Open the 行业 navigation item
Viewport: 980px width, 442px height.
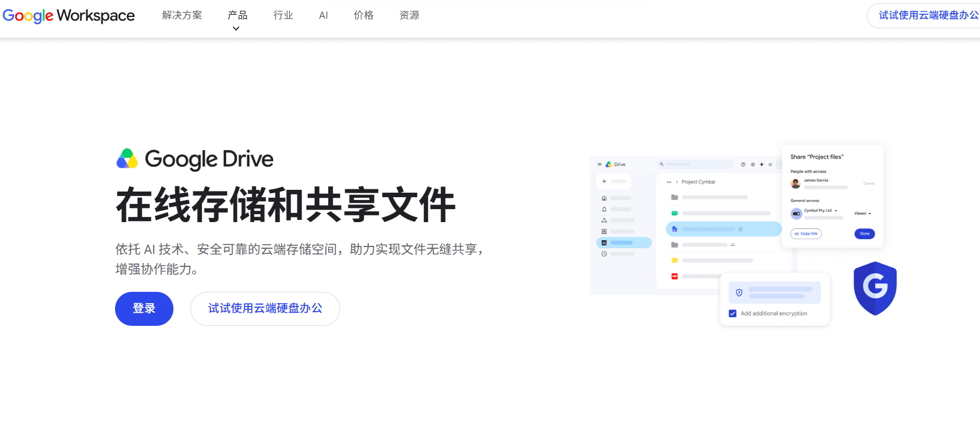tap(283, 15)
